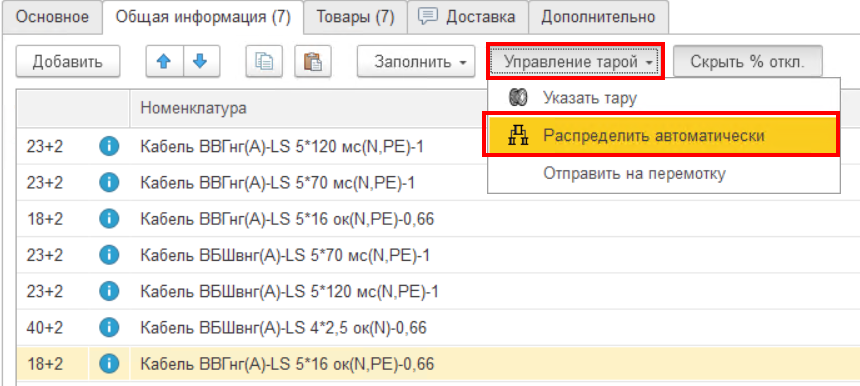Click info icon for ВВГнг(А)-LS 5*120 row
860x386 pixels.
click(109, 146)
